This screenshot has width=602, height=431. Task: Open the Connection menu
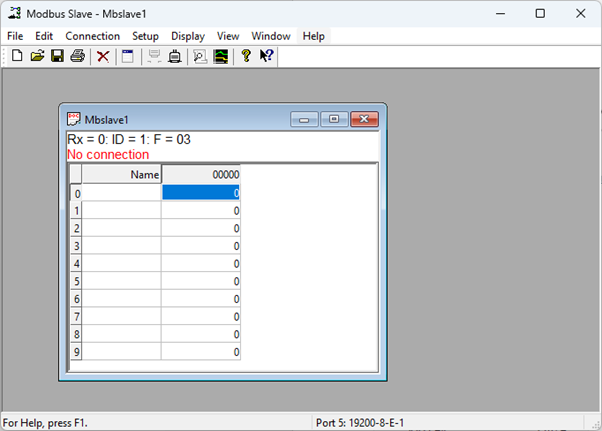pyautogui.click(x=93, y=36)
